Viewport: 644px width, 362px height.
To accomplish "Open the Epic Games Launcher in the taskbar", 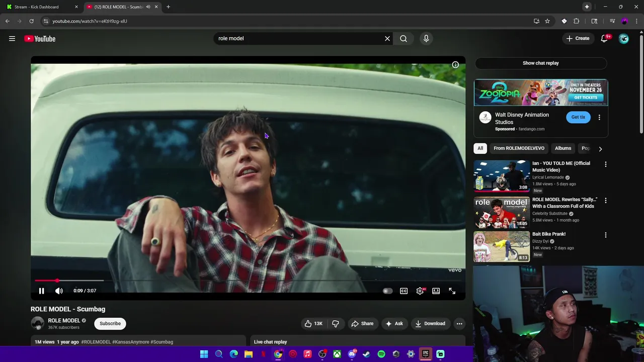I will [x=426, y=354].
